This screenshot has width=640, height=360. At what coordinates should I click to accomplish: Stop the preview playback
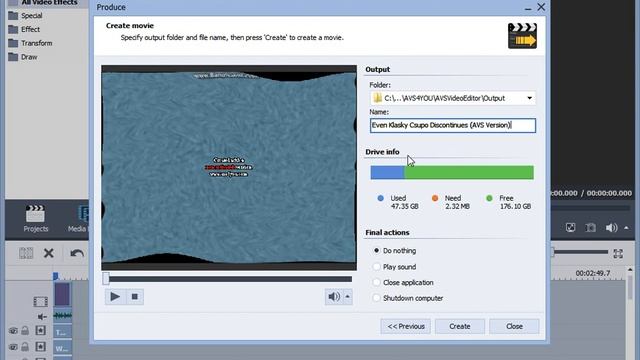134,297
